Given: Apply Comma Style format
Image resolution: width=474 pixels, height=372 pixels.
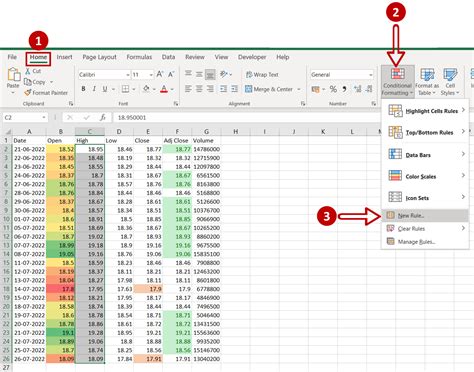Looking at the screenshot, I should (344, 89).
